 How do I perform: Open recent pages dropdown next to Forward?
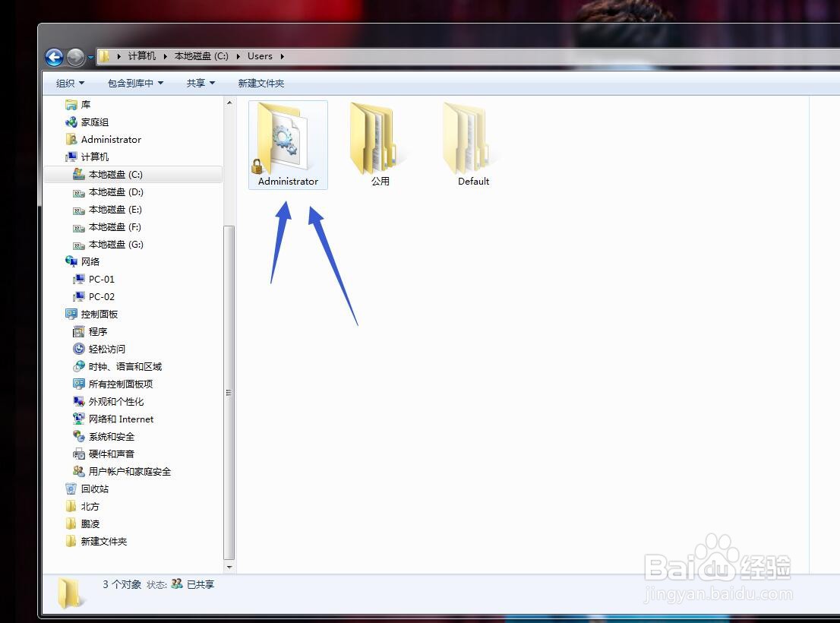90,57
